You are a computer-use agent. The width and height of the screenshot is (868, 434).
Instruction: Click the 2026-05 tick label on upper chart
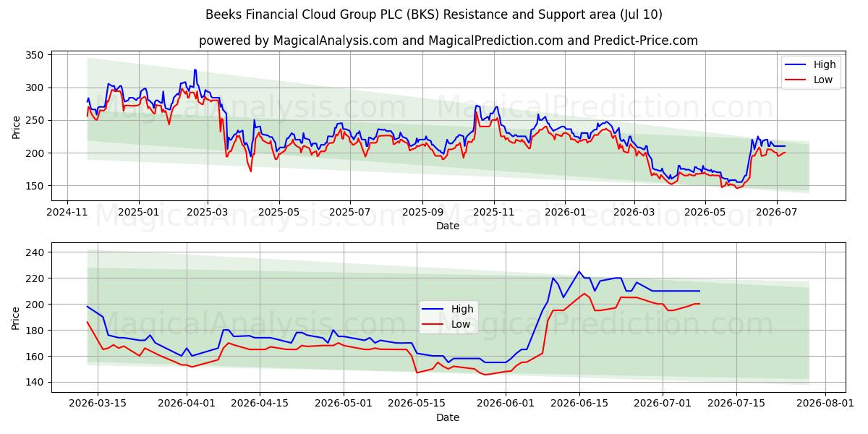(705, 213)
